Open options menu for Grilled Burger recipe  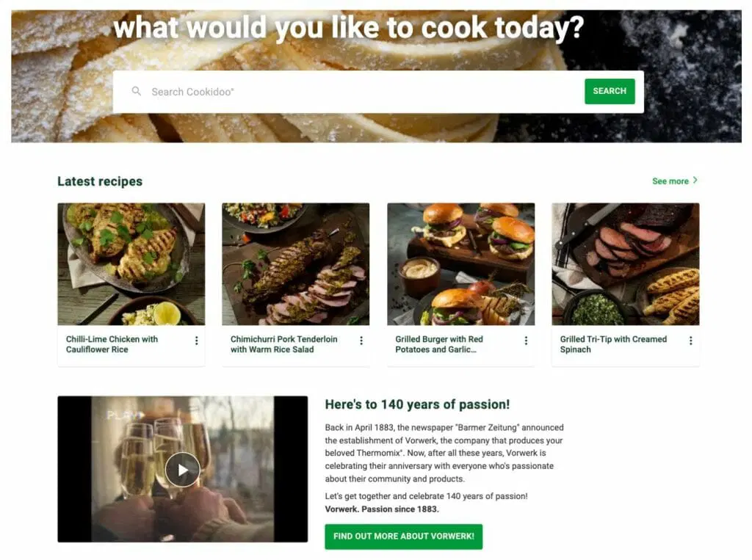click(526, 341)
